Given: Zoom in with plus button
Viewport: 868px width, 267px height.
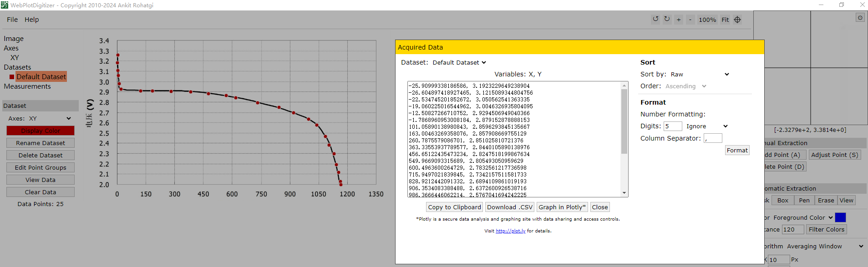Looking at the screenshot, I should click(x=679, y=20).
